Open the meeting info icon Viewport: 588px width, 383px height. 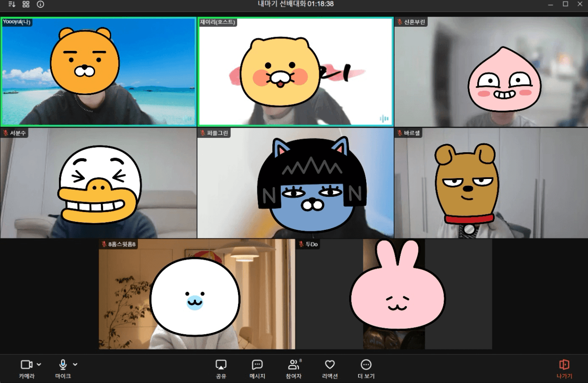coord(40,4)
